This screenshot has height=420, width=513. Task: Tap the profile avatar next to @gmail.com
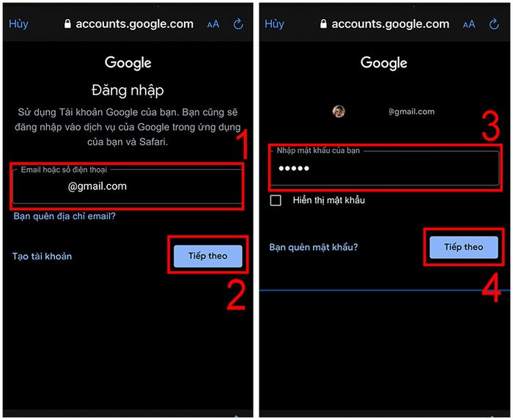coord(339,111)
